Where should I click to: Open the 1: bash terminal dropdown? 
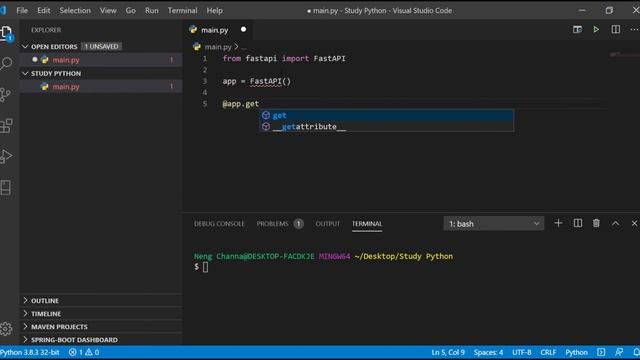[x=493, y=224]
